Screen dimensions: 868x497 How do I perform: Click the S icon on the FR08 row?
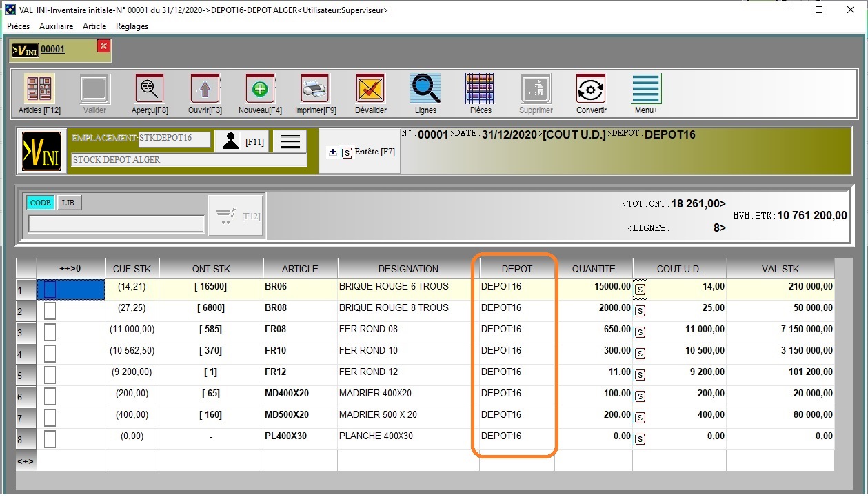coord(640,332)
